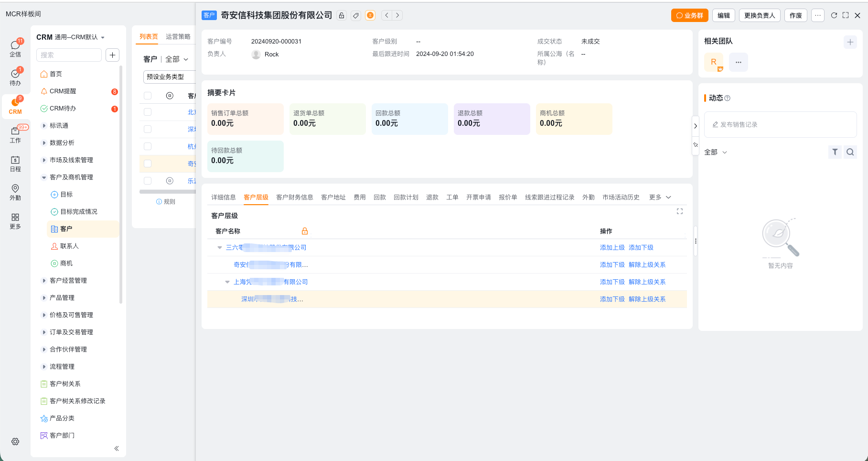868x461 pixels.
Task: Open the 更多 tabs dropdown
Action: [660, 198]
